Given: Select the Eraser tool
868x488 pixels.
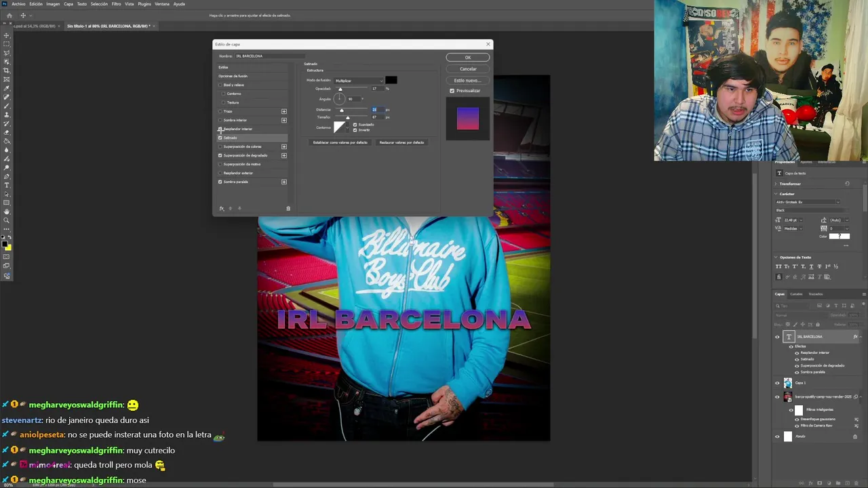Looking at the screenshot, I should [7, 132].
